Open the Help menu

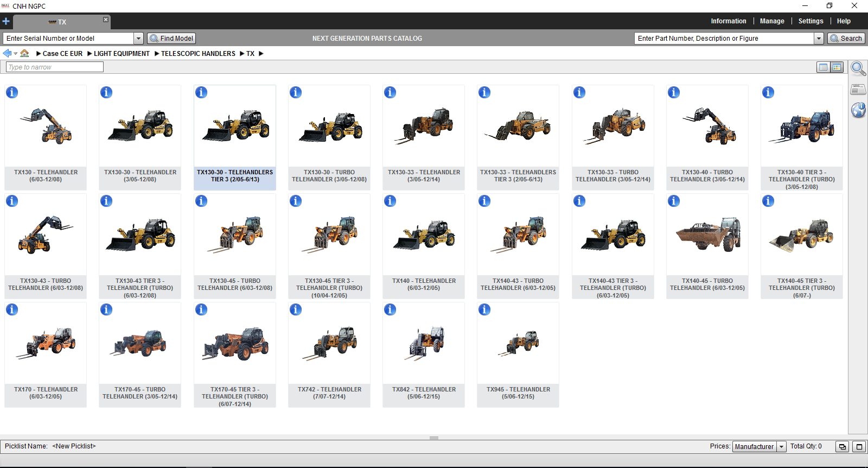click(x=844, y=21)
